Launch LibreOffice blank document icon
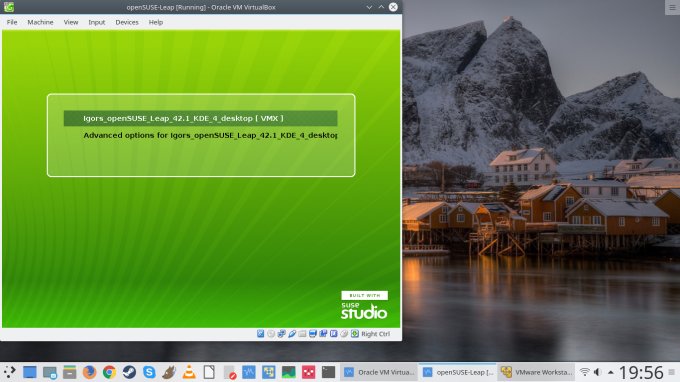This screenshot has width=680, height=382. (x=209, y=372)
